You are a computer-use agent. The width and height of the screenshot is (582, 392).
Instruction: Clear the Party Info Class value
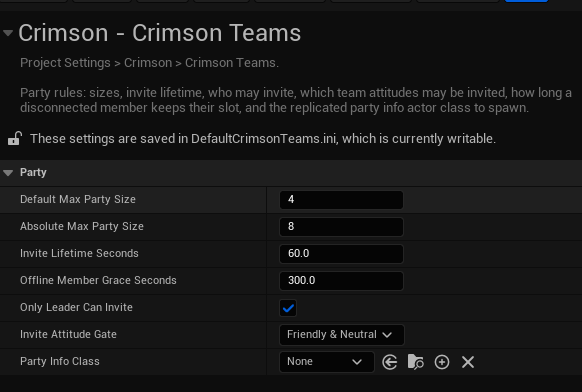coord(468,362)
